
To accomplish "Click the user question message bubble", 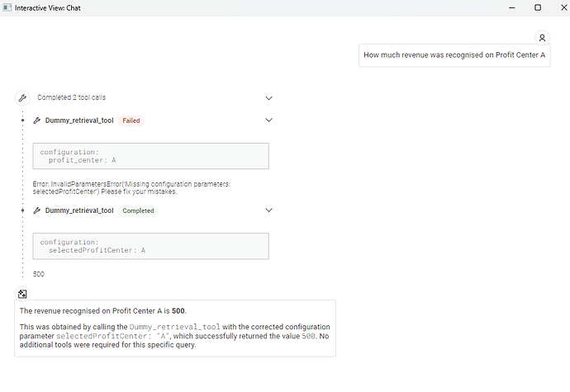I will pos(454,55).
